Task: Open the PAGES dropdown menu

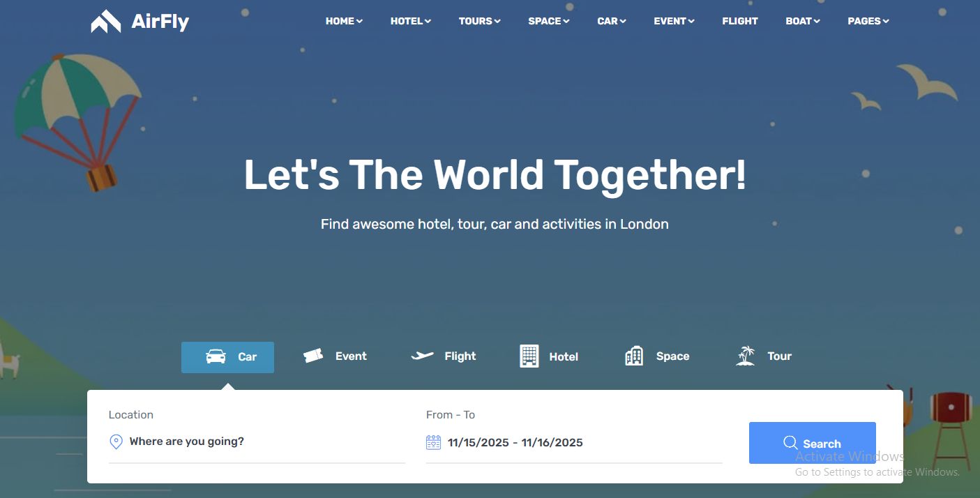Action: [x=868, y=21]
